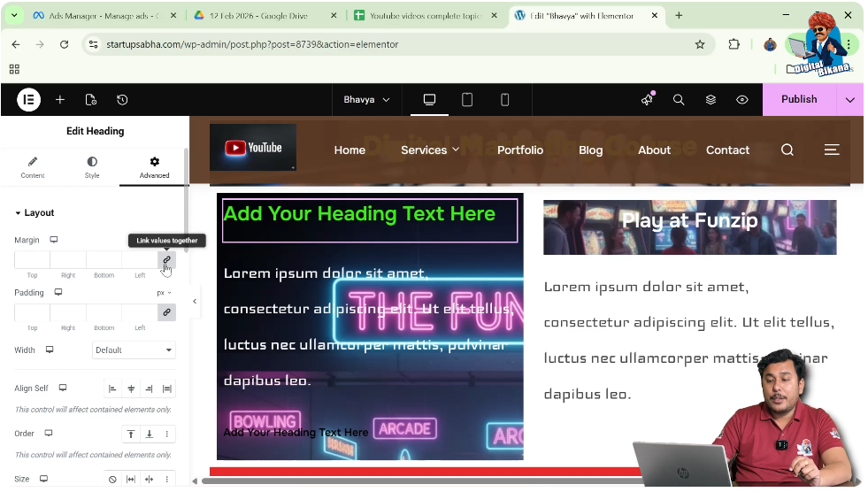Switch to Mobile responsive view

point(505,100)
